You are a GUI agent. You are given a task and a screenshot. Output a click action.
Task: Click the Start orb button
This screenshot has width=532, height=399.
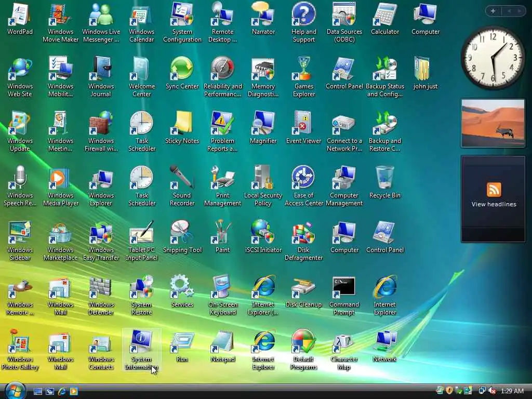tap(15, 391)
